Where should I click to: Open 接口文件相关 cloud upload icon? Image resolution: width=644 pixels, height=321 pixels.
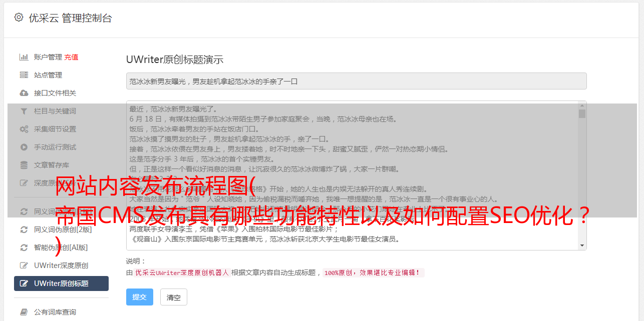point(24,93)
